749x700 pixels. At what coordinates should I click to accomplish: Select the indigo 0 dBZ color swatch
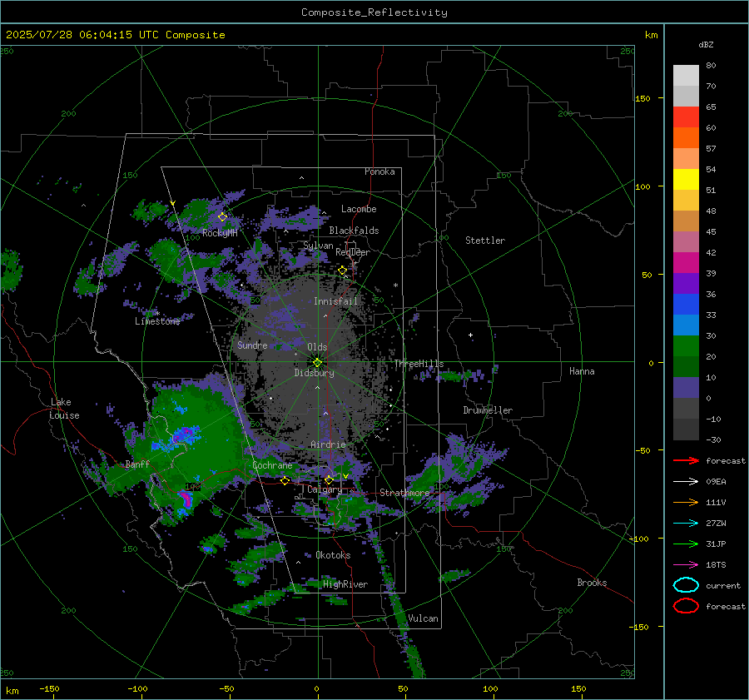coord(686,388)
